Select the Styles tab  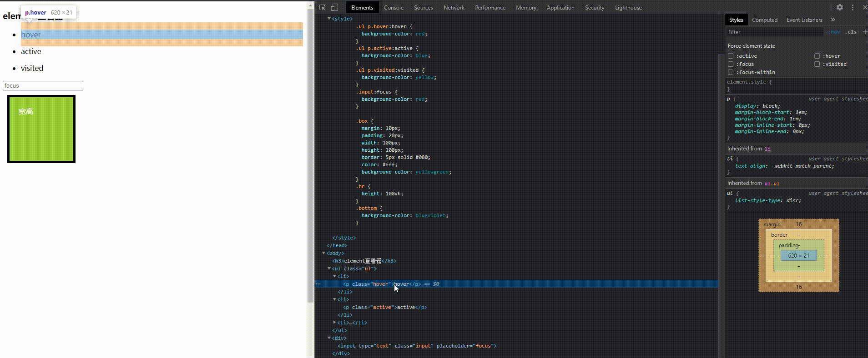736,20
